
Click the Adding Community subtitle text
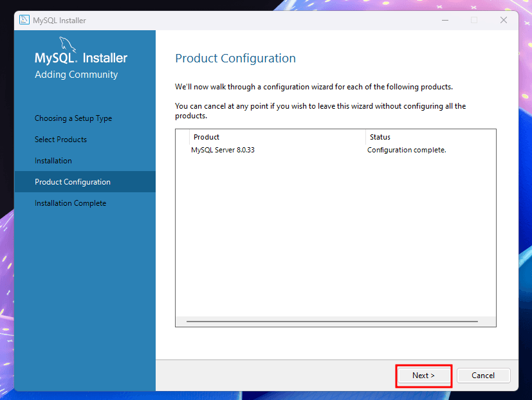coord(77,75)
